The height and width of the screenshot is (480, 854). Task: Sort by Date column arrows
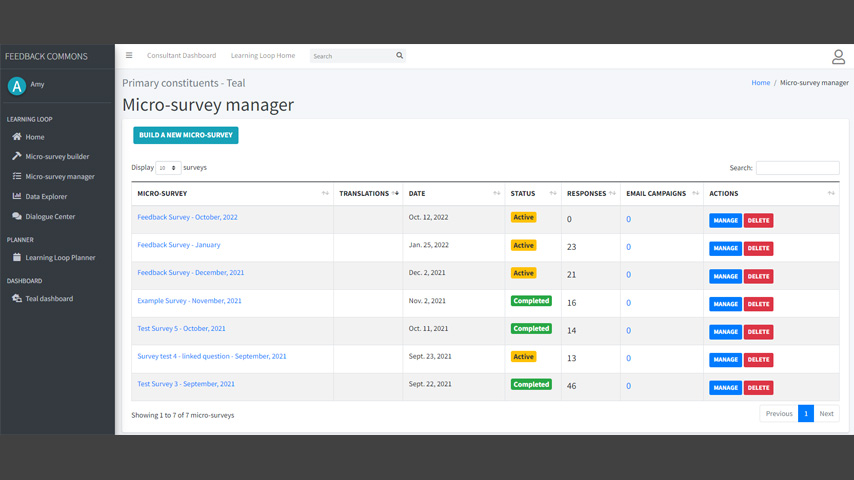497,193
